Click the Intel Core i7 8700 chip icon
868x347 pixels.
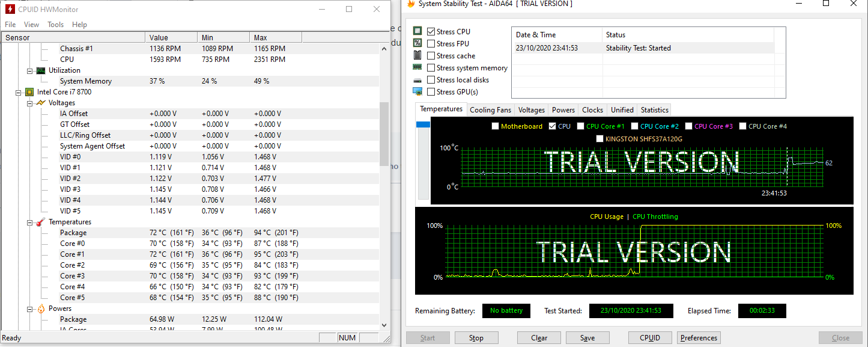click(29, 92)
